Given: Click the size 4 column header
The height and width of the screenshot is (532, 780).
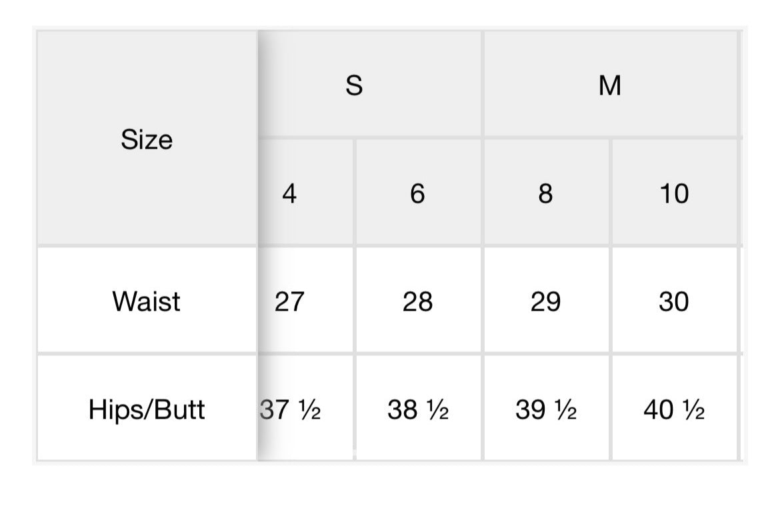Looking at the screenshot, I should click(x=289, y=193).
